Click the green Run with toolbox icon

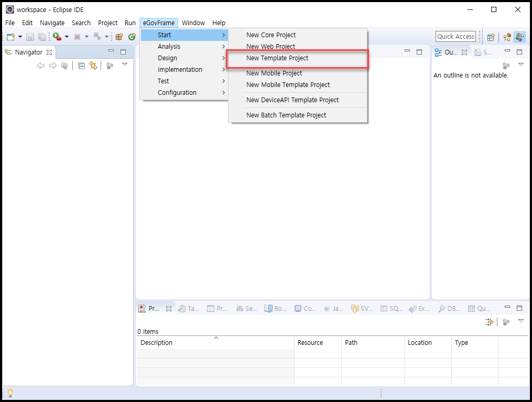tap(57, 37)
